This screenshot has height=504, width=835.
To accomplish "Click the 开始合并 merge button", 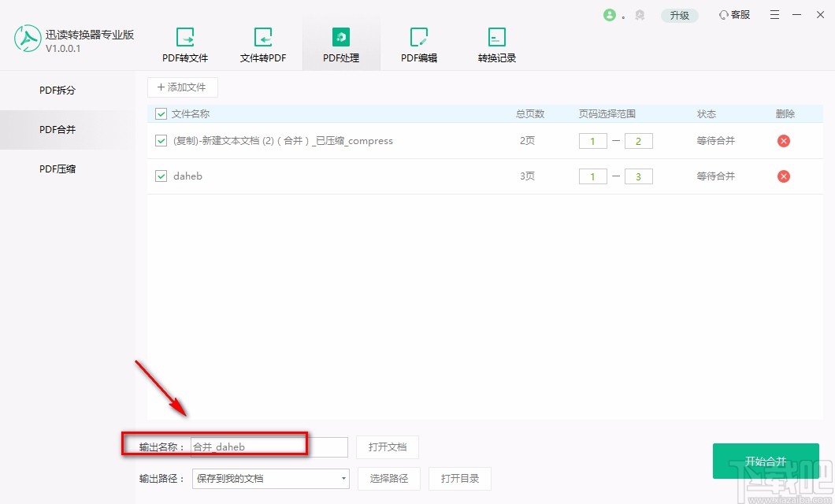I will click(x=765, y=461).
